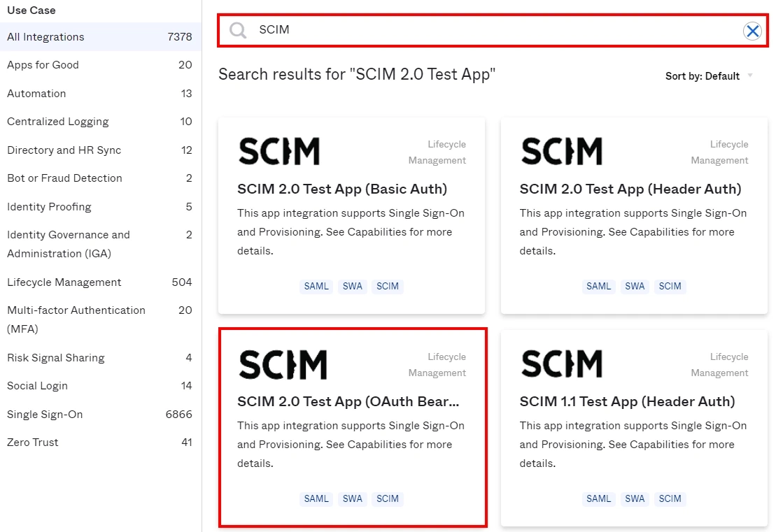Select Single Sign-On category
The height and width of the screenshot is (532, 776).
tap(101, 415)
